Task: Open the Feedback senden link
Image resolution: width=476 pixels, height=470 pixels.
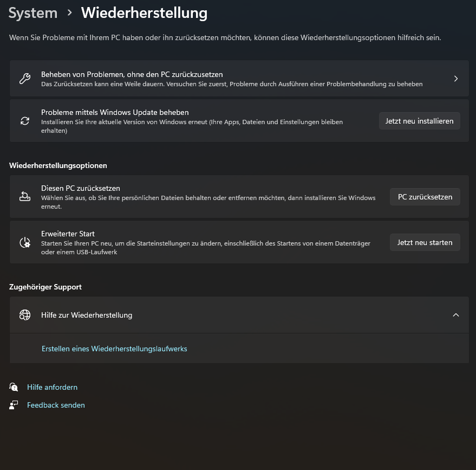Action: pos(56,405)
